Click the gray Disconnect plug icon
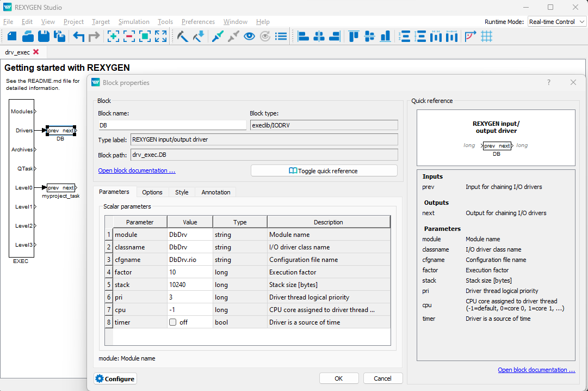The width and height of the screenshot is (588, 391). (233, 36)
